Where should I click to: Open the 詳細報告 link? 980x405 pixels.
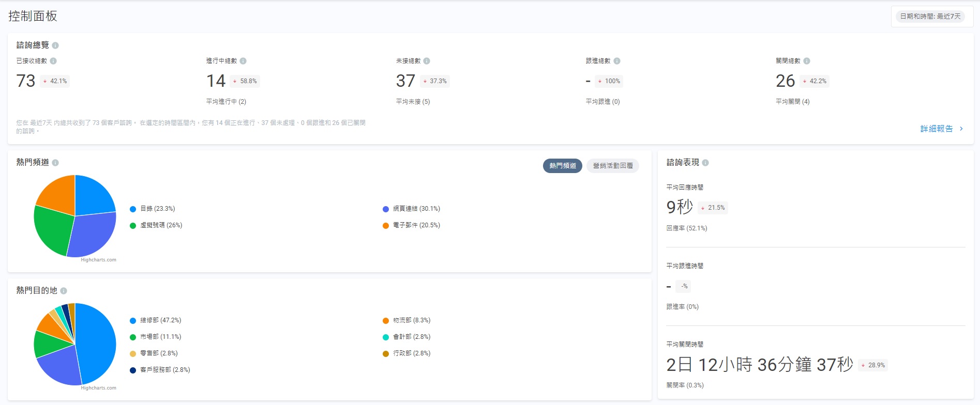pos(936,129)
